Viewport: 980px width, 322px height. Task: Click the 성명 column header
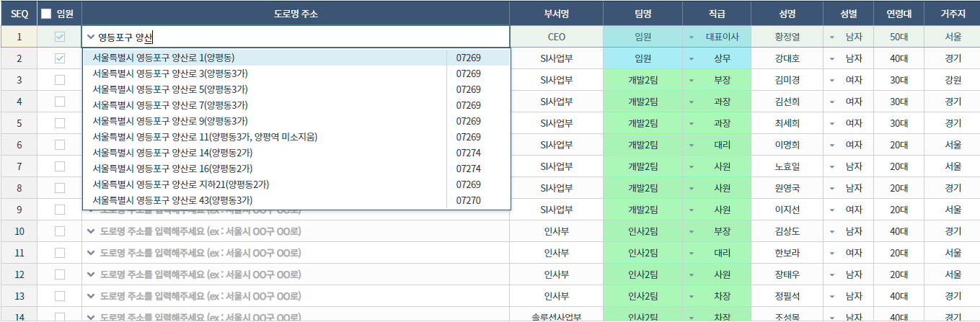(x=787, y=14)
